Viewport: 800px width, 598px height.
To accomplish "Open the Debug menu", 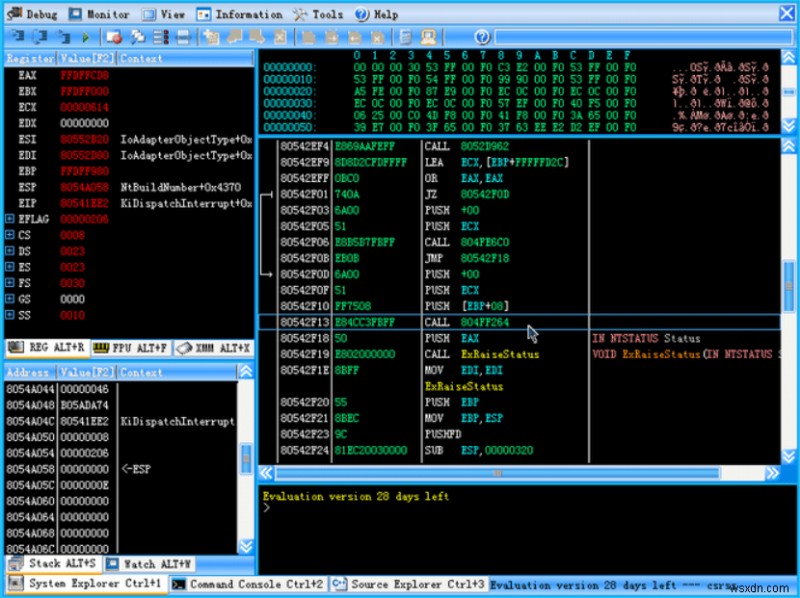I will click(x=32, y=14).
